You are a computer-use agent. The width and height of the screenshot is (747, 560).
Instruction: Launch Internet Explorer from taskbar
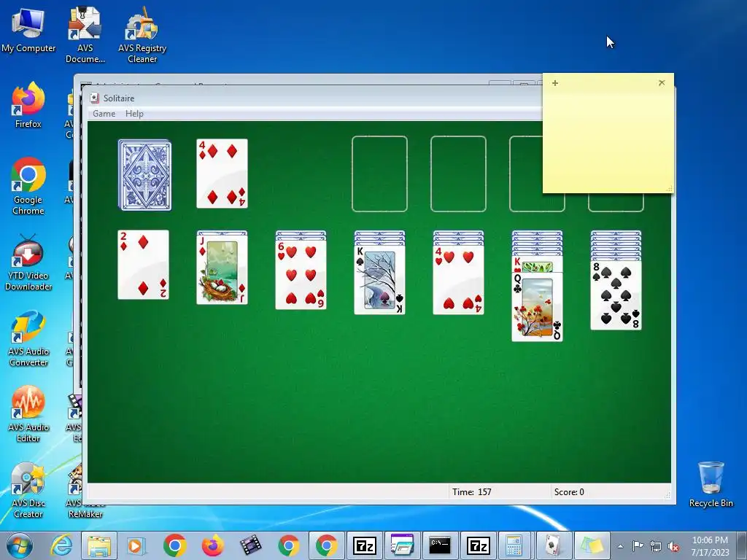pyautogui.click(x=61, y=545)
